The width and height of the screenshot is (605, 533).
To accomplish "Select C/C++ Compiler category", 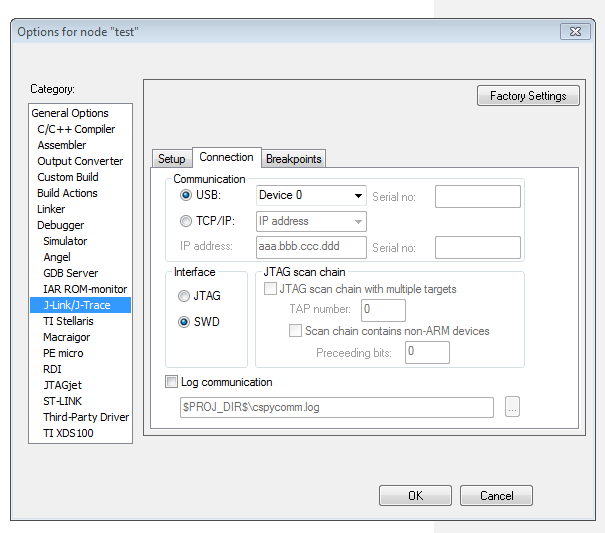I will [76, 129].
